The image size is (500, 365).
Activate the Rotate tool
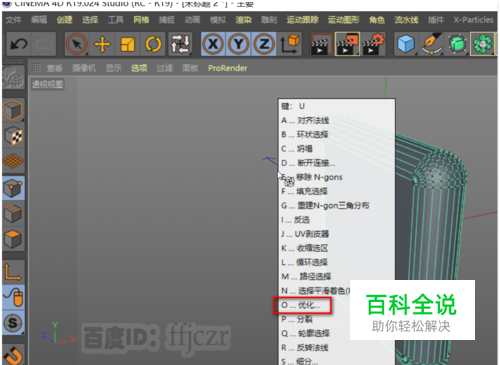click(153, 44)
